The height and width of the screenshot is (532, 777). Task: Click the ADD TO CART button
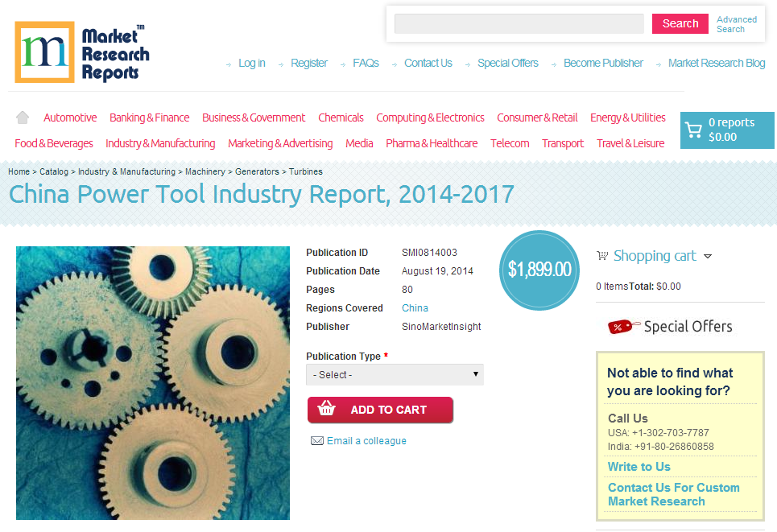point(380,410)
